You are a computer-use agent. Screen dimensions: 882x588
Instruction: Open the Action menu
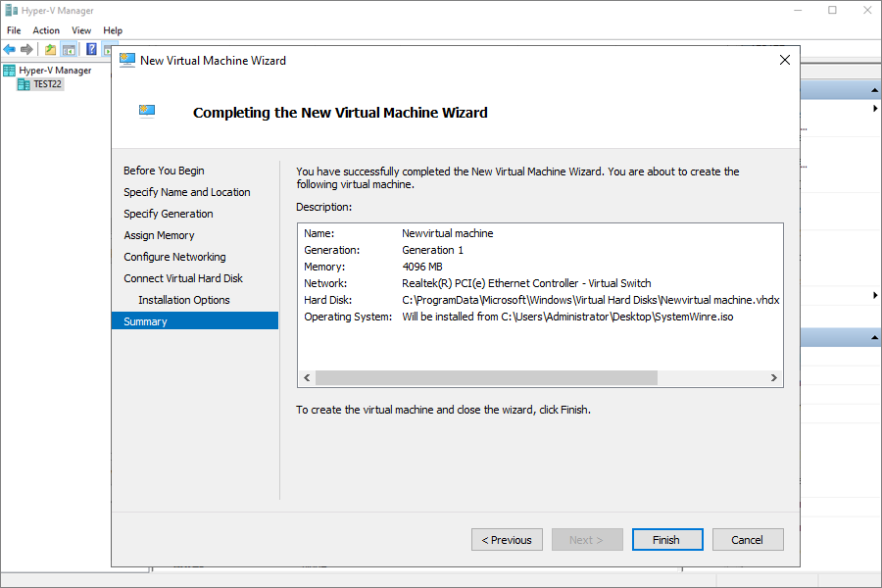click(x=45, y=30)
